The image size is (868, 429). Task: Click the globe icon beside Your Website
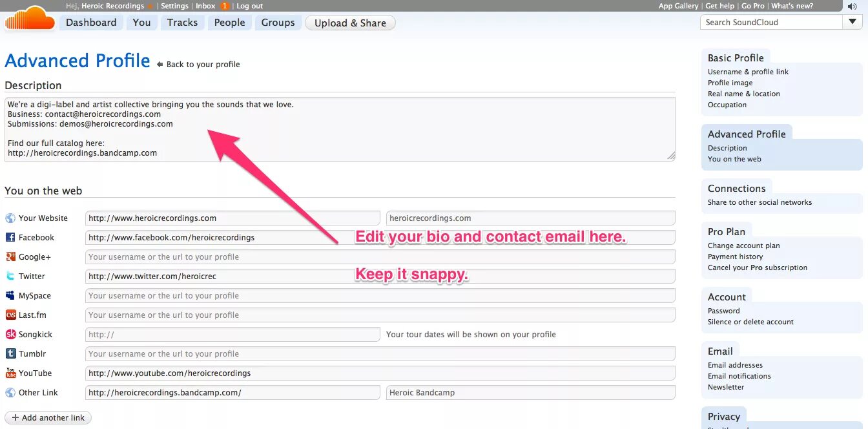(10, 218)
